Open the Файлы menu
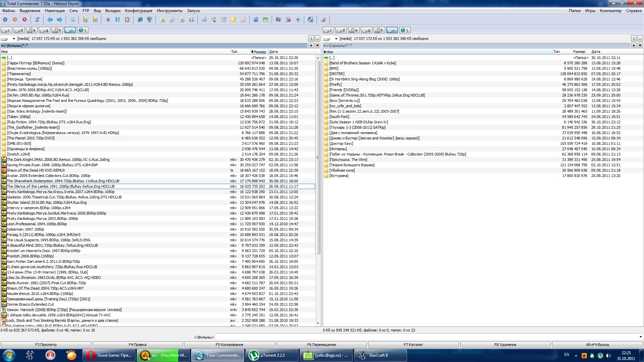Screen dimensions: 644x362 (9, 11)
